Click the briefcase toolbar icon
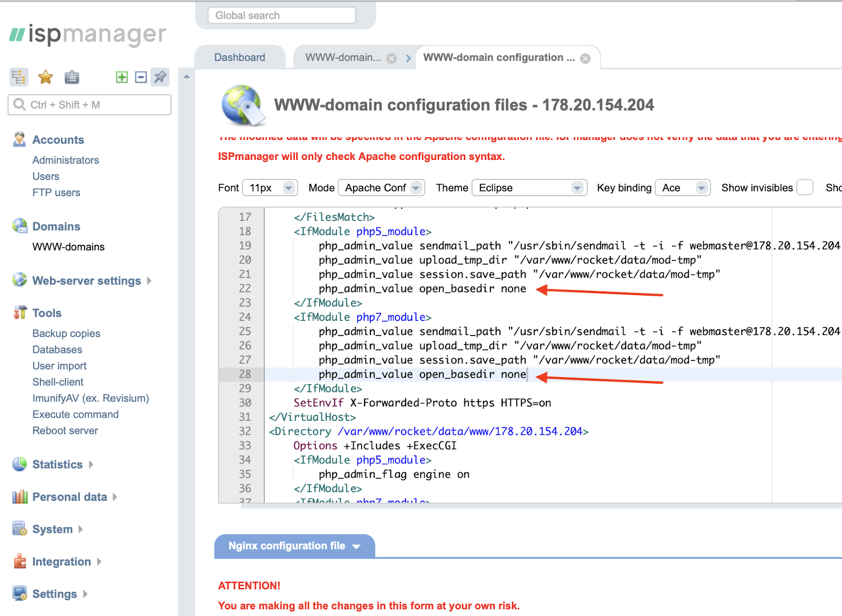Viewport: 842px width, 616px height. (x=72, y=77)
